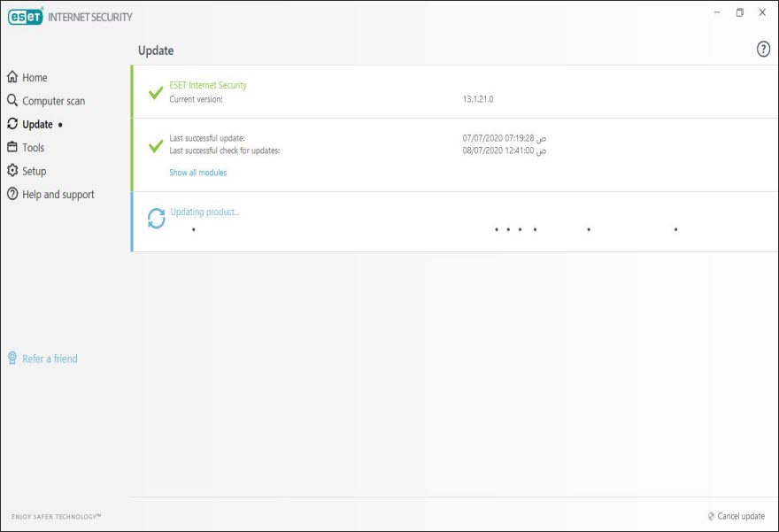The height and width of the screenshot is (532, 779).
Task: Click Last successful update: label
Action: (x=207, y=138)
